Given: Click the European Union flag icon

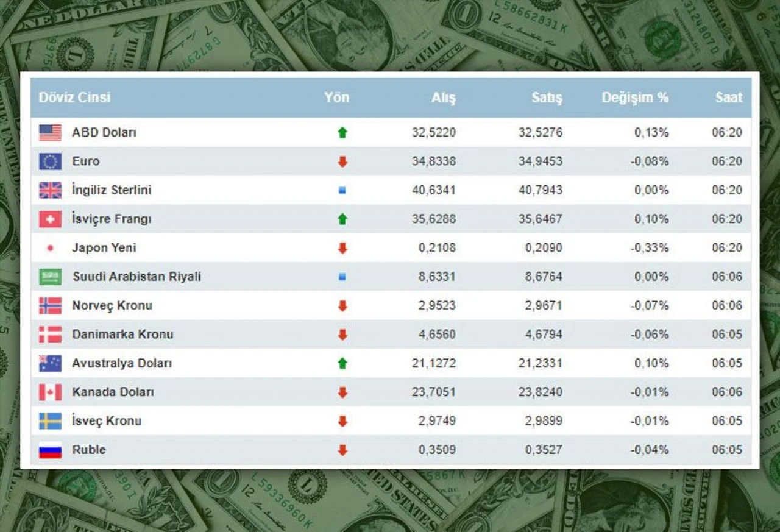Looking at the screenshot, I should pyautogui.click(x=50, y=161).
